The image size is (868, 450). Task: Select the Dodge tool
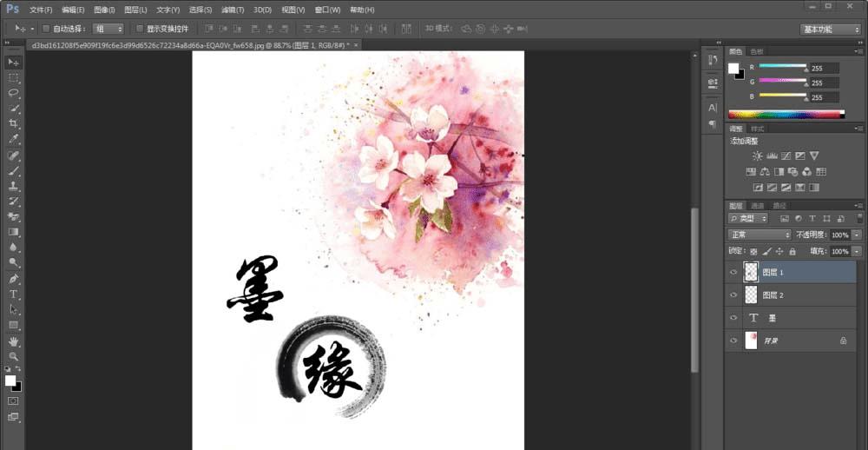13,262
